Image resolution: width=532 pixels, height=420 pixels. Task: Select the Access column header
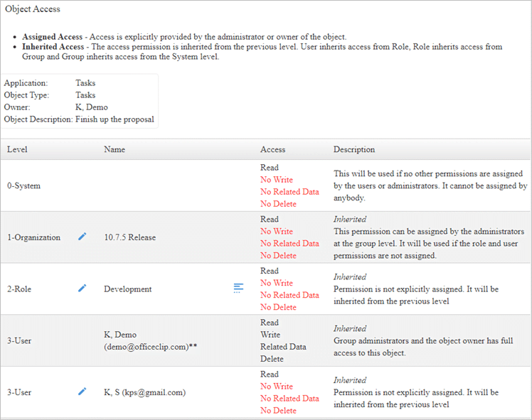coord(273,149)
